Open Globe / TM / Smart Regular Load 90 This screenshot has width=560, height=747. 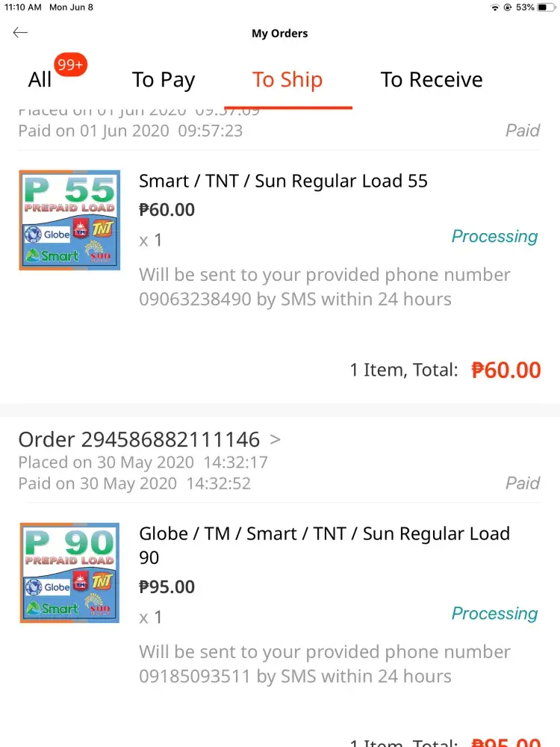[324, 545]
